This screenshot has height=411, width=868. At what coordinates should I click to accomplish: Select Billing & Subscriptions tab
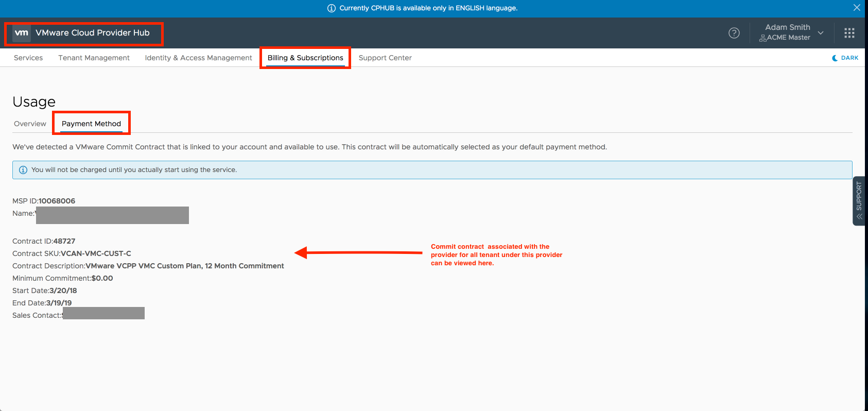pyautogui.click(x=305, y=58)
